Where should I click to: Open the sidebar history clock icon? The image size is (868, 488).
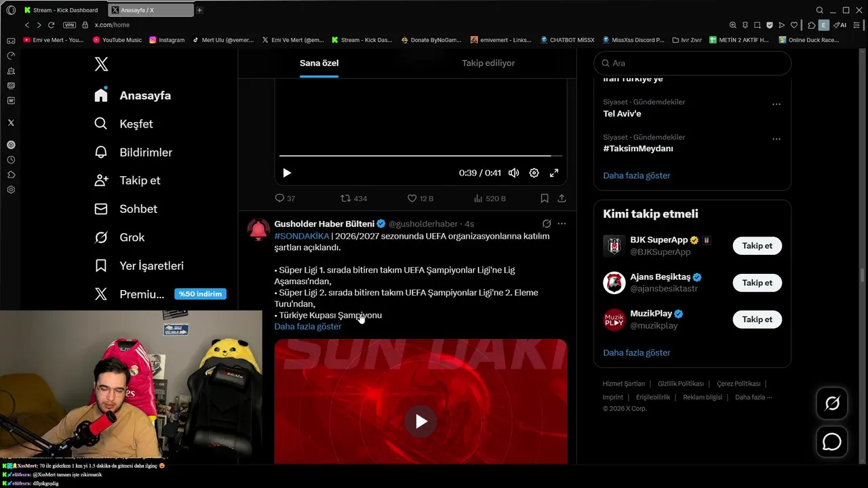11,160
